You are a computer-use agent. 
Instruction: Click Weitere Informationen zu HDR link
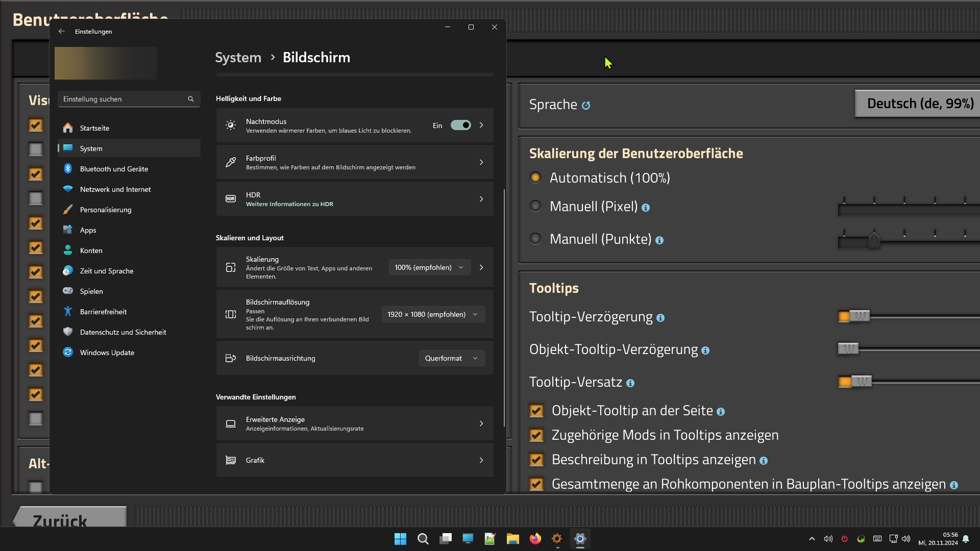coord(289,204)
